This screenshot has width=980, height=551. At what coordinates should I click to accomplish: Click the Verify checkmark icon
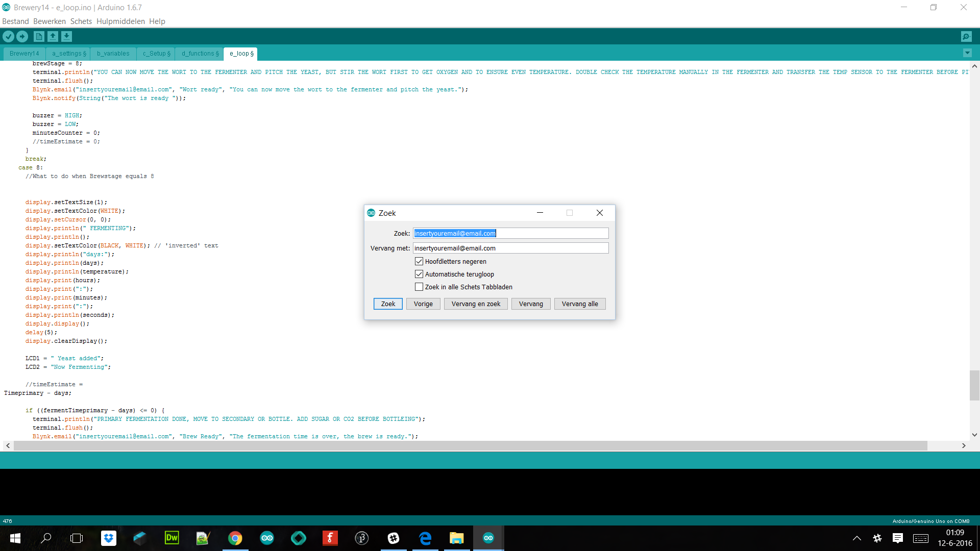coord(8,36)
